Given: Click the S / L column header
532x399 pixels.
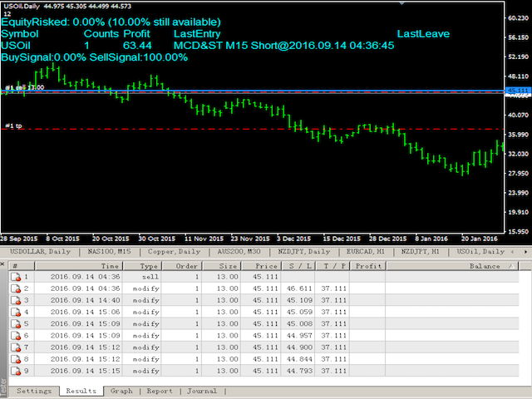Looking at the screenshot, I should pyautogui.click(x=296, y=266).
